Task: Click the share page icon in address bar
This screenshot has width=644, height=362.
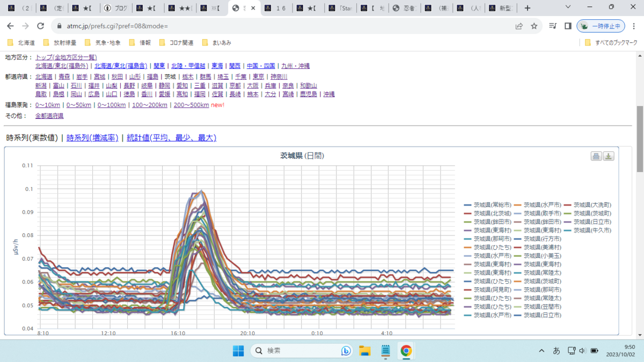Action: click(519, 26)
